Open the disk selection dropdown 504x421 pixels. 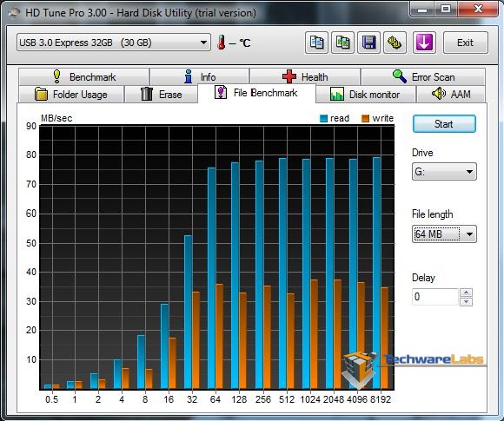click(114, 43)
